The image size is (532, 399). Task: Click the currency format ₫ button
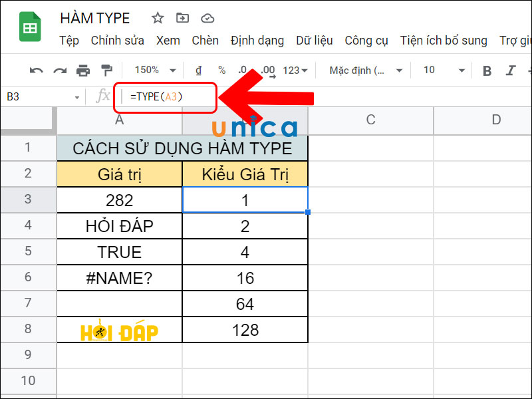198,70
